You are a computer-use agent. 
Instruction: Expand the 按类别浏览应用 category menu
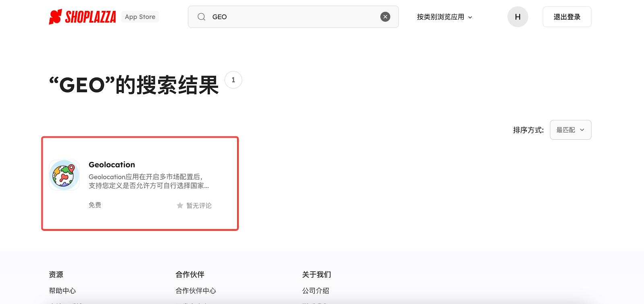[x=444, y=17]
